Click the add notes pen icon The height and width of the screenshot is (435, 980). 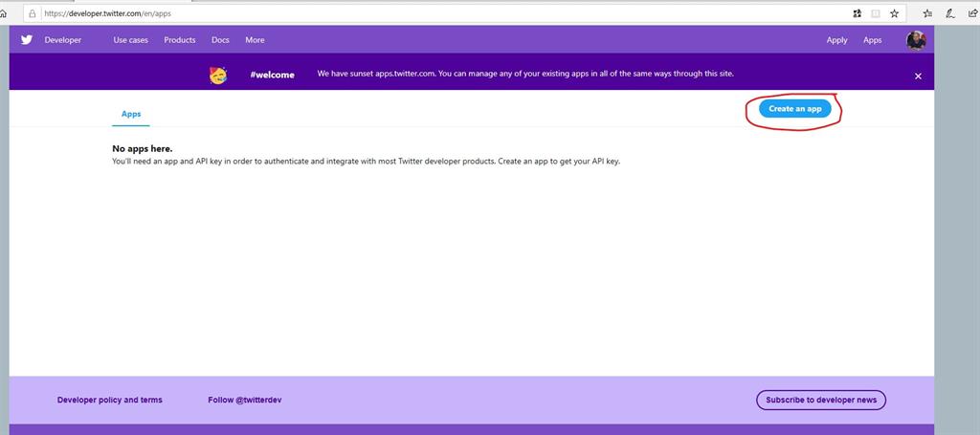[x=950, y=13]
